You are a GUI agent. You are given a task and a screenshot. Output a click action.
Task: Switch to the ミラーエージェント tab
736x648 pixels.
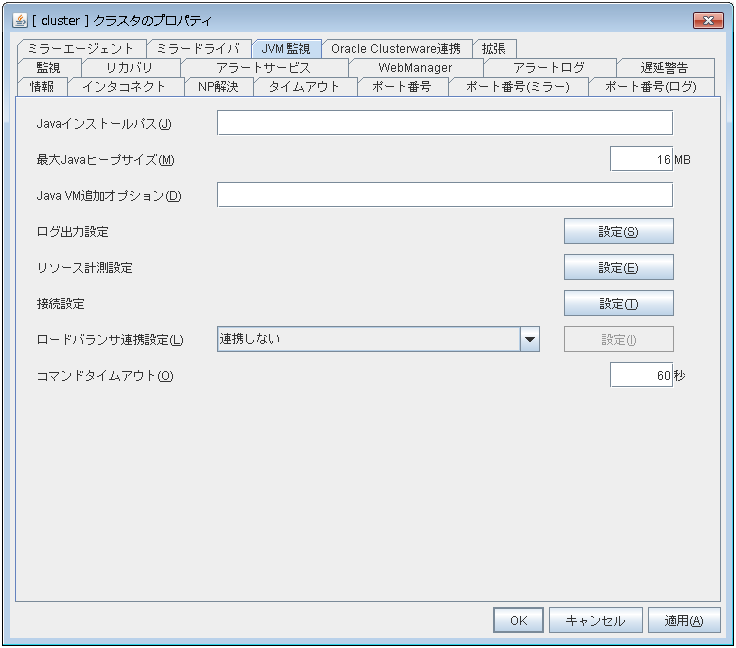81,49
